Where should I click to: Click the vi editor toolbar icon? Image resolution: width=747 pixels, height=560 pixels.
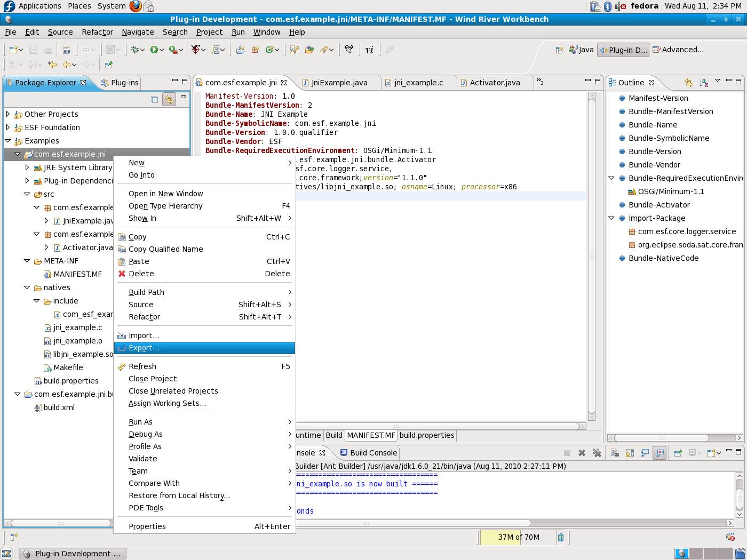[x=369, y=50]
